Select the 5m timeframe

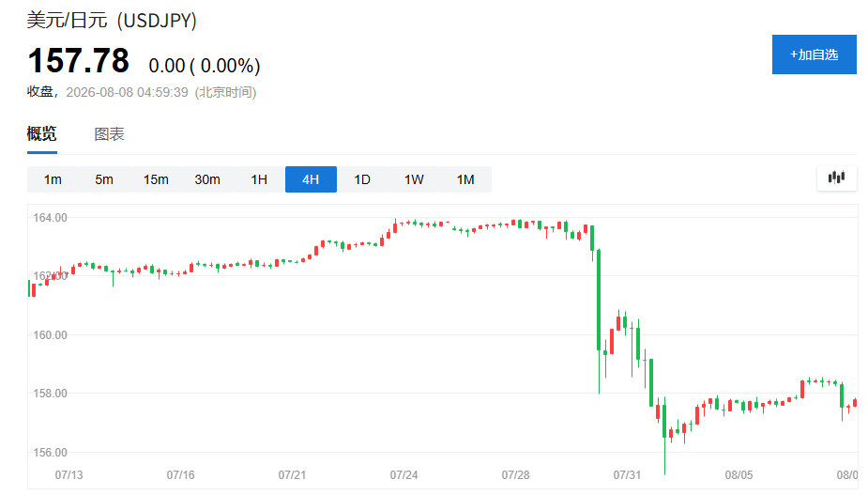tap(104, 179)
